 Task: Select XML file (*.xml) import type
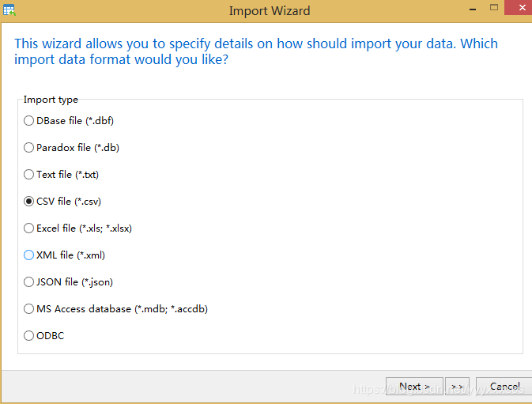click(x=29, y=255)
